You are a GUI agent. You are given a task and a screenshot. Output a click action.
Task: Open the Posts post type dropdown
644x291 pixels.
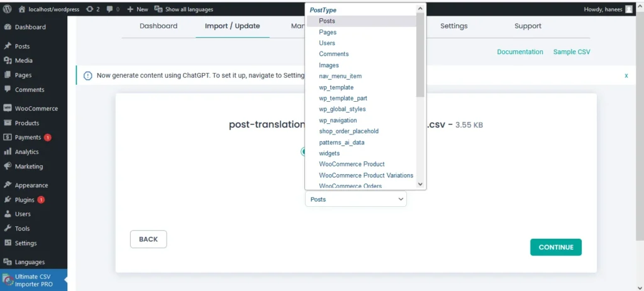pyautogui.click(x=356, y=199)
